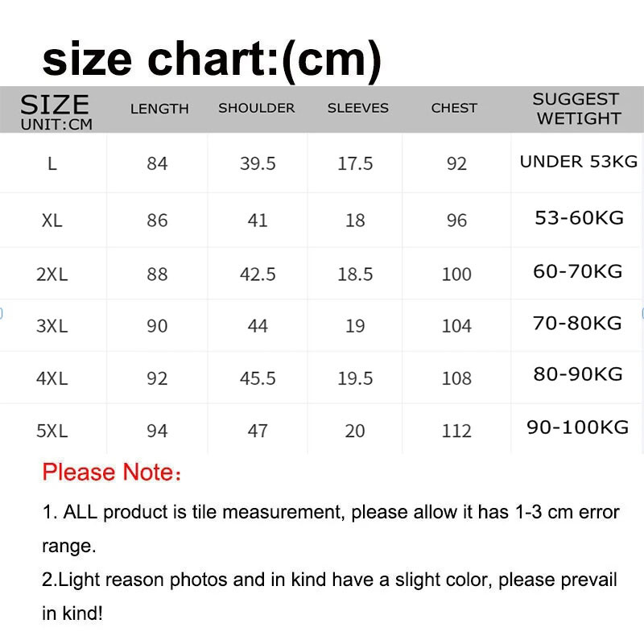Click the 4XL size row label

coord(52,378)
